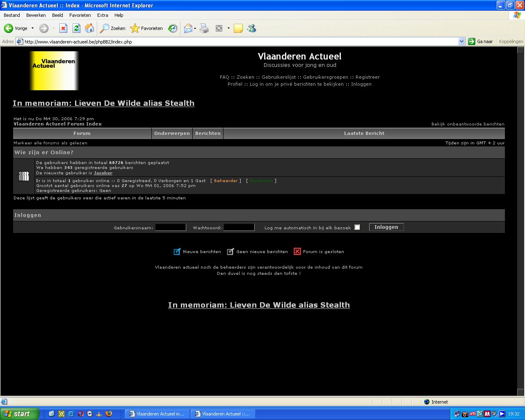Expand the address bar URL dropdown
Image resolution: width=525 pixels, height=420 pixels.
(461, 41)
